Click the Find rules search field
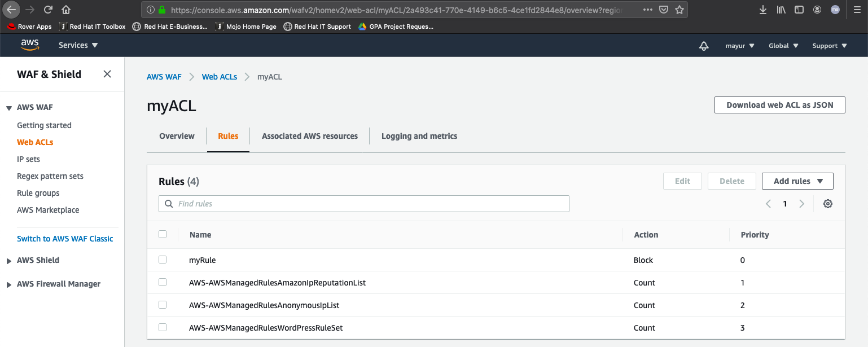 pos(364,204)
